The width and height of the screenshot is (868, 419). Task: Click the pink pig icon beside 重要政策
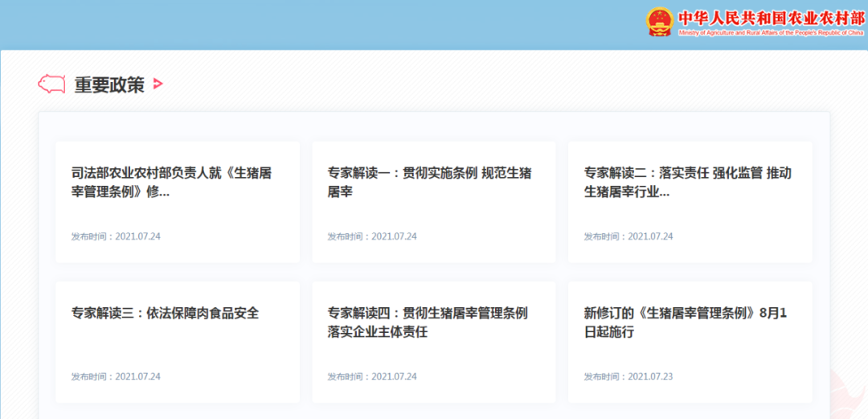tap(52, 83)
